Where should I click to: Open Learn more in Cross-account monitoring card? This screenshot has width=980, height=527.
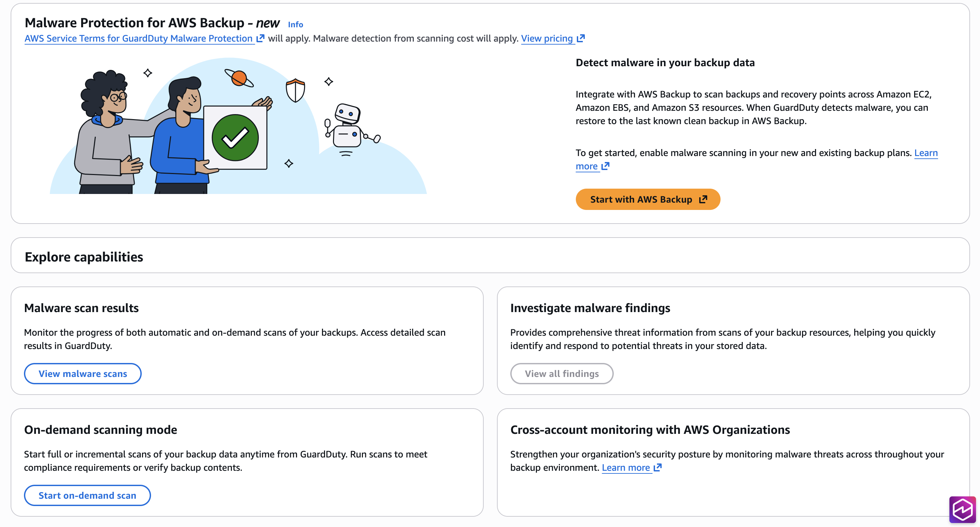coord(626,468)
